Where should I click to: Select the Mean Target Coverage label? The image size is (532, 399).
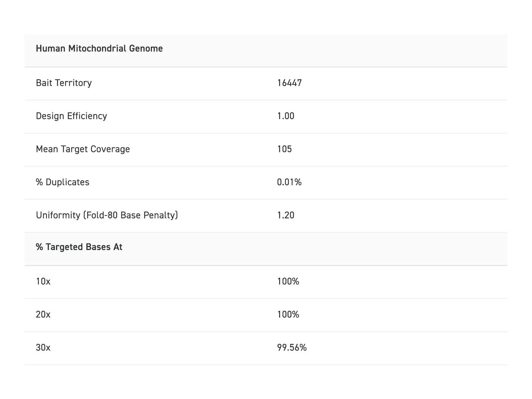(83, 149)
